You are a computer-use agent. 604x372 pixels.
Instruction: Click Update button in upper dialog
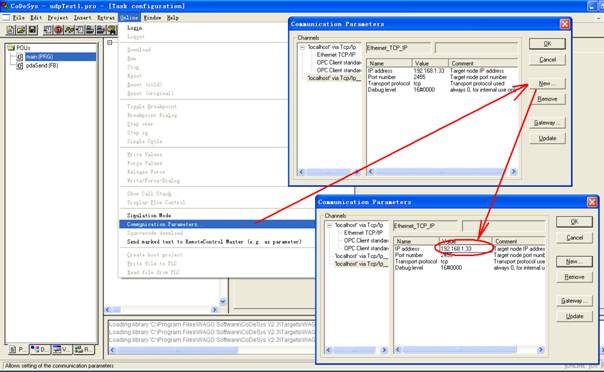click(x=547, y=138)
